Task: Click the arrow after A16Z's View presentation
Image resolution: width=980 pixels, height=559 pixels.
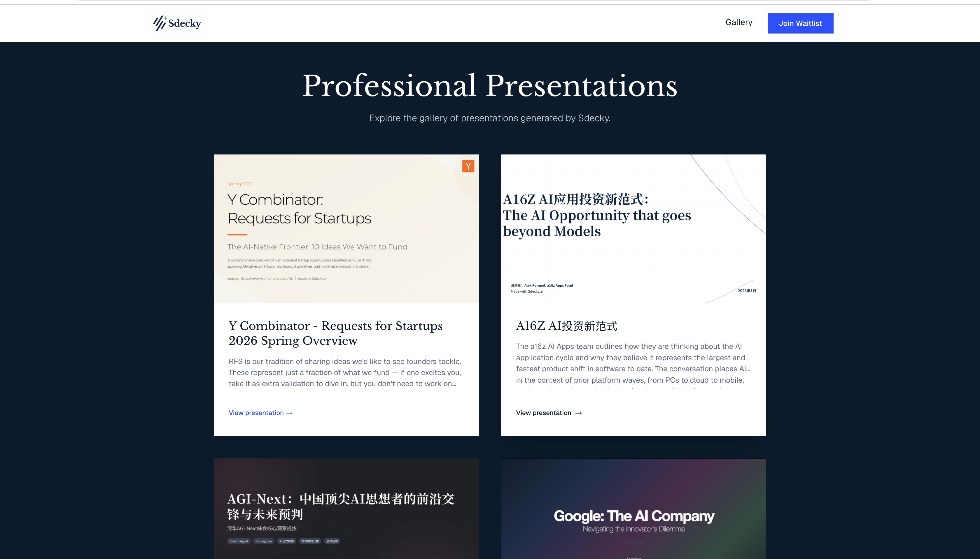Action: [579, 413]
